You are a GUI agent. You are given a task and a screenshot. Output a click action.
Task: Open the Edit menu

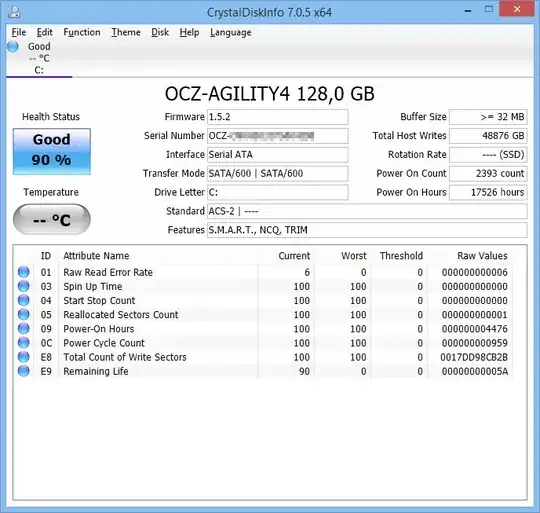click(44, 32)
